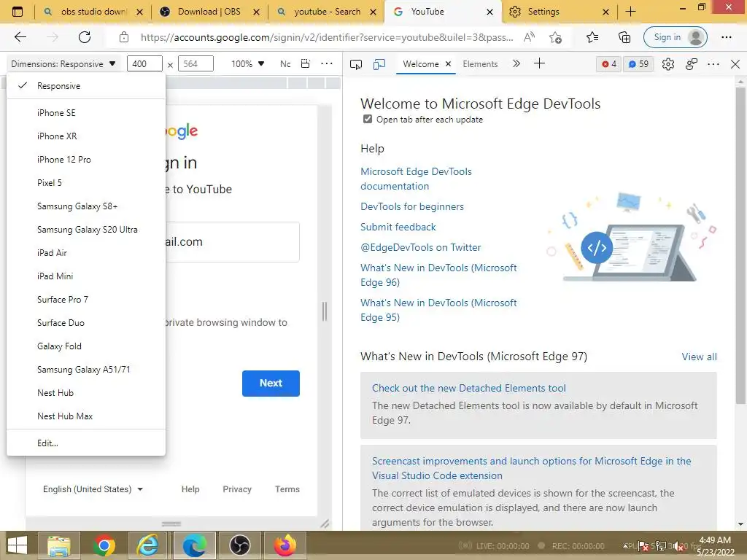Open the Dimensions: Responsive dropdown
Image resolution: width=747 pixels, height=560 pixels.
click(x=63, y=64)
